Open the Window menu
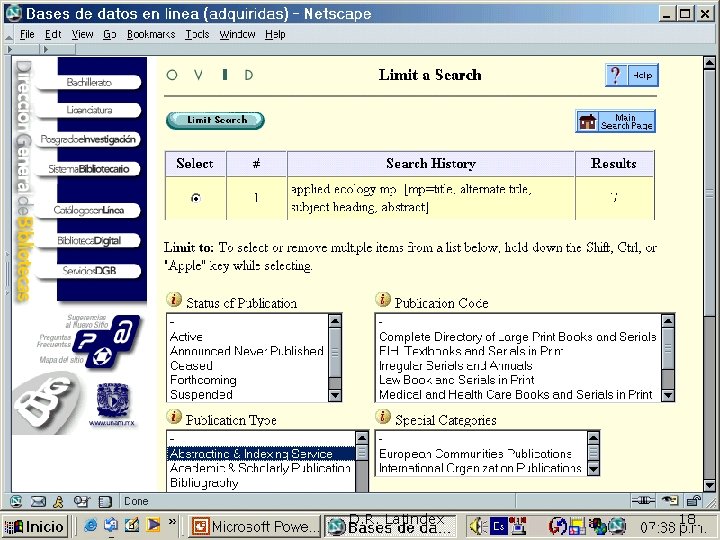Image resolution: width=720 pixels, height=540 pixels. click(x=237, y=34)
